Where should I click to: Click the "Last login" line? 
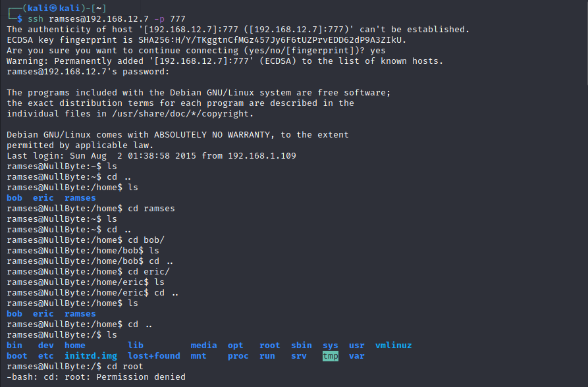pyautogui.click(x=151, y=155)
